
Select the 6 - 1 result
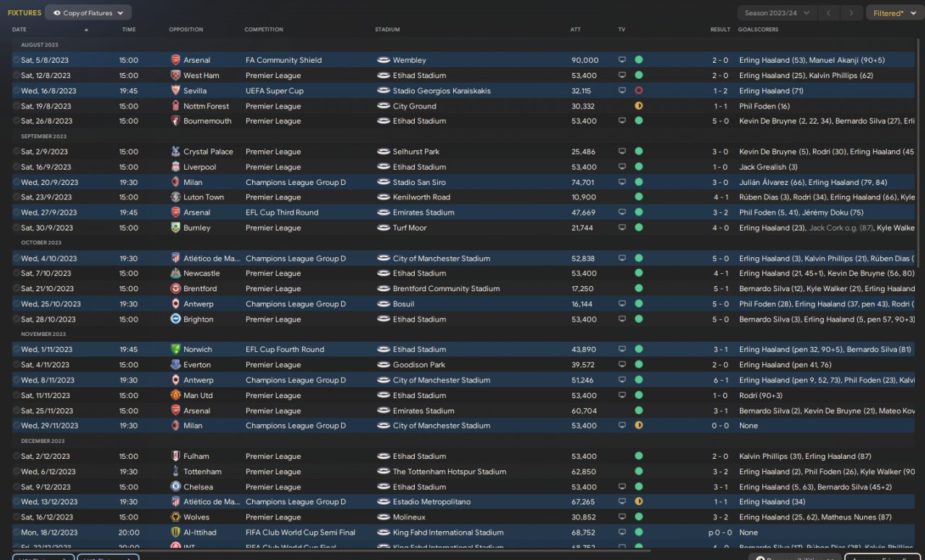pos(720,380)
